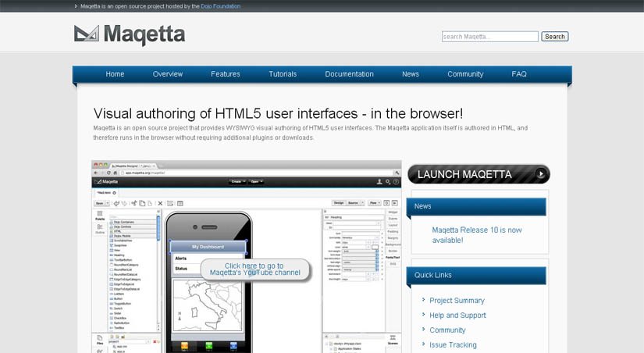Image resolution: width=644 pixels, height=353 pixels.
Task: Click the Maqetta logo
Action: [x=130, y=34]
